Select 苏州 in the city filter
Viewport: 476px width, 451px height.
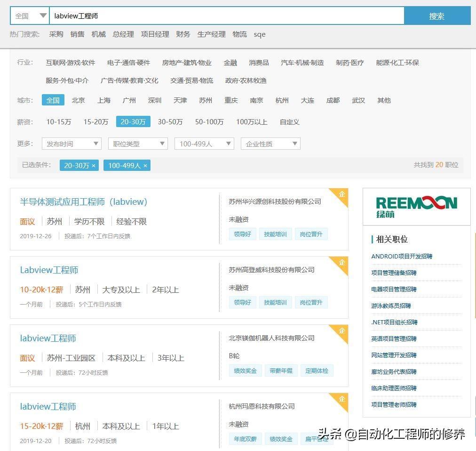205,100
